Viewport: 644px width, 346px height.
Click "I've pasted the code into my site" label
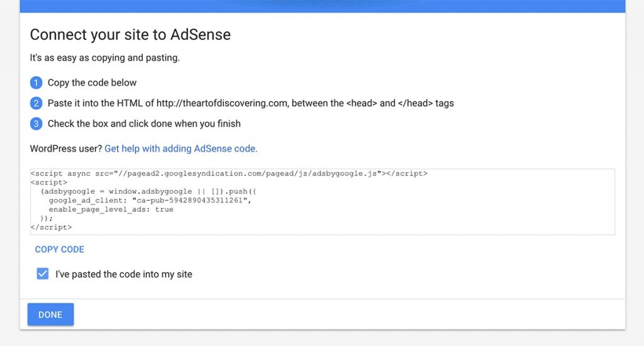[124, 274]
